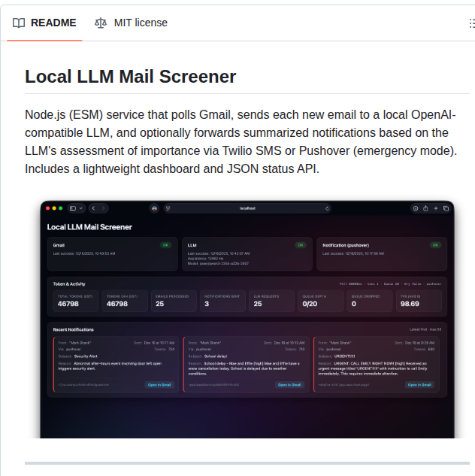Click dashboard title Local LLM Mail Screener
This screenshot has width=475, height=476.
[89, 227]
